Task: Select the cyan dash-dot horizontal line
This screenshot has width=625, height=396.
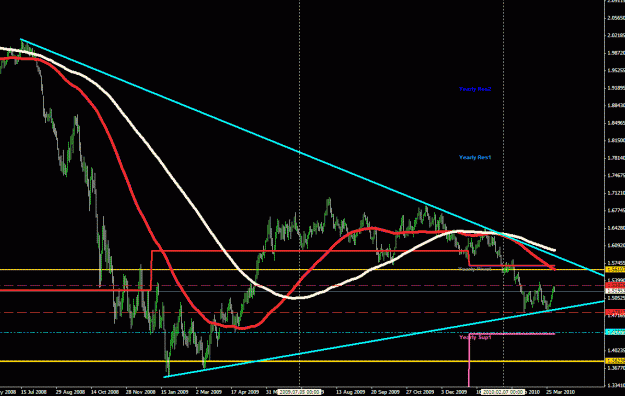Action: tap(302, 332)
